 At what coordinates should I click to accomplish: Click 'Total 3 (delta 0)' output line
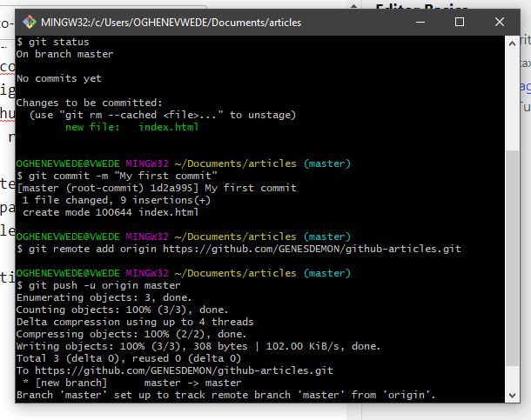[x=129, y=358]
